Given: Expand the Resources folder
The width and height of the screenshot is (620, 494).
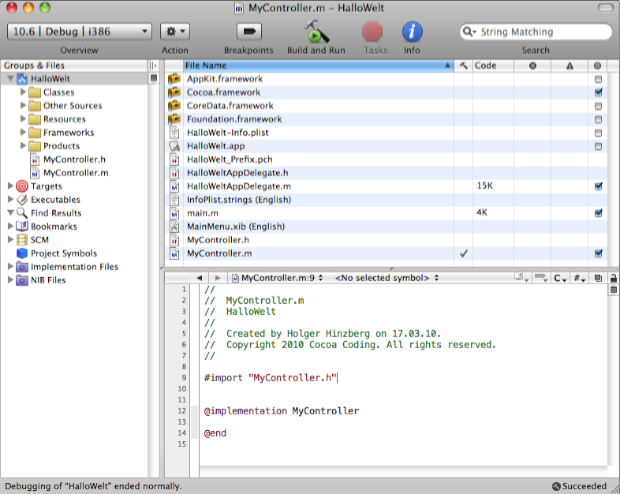Looking at the screenshot, I should pos(23,119).
